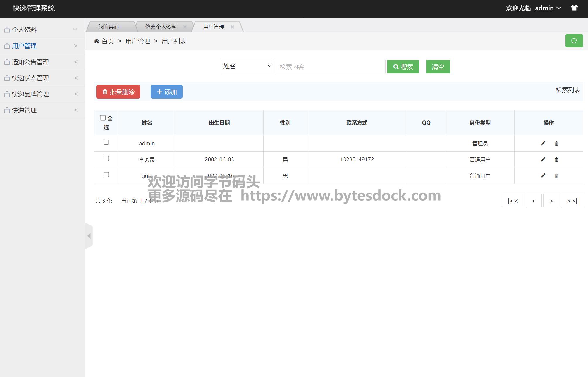Click the red 批量删除 button
This screenshot has width=588, height=377.
point(118,92)
